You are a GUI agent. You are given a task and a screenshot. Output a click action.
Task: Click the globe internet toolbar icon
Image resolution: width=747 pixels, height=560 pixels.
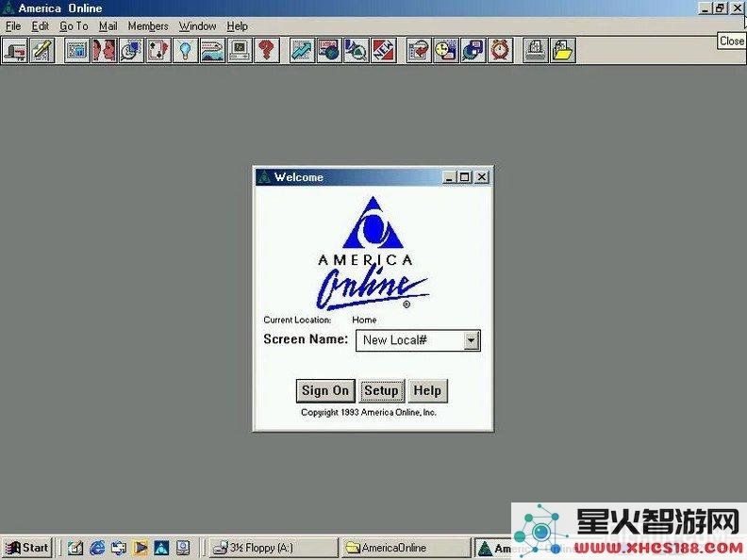click(x=330, y=50)
